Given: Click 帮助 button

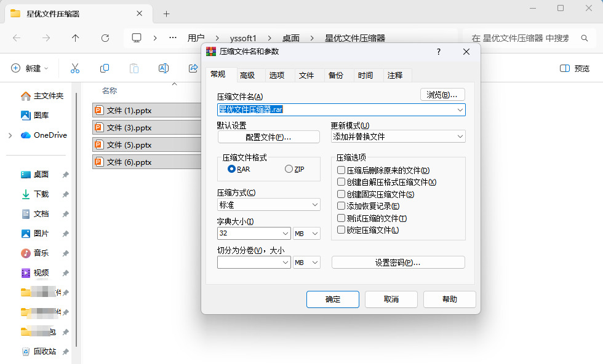Looking at the screenshot, I should click(450, 299).
